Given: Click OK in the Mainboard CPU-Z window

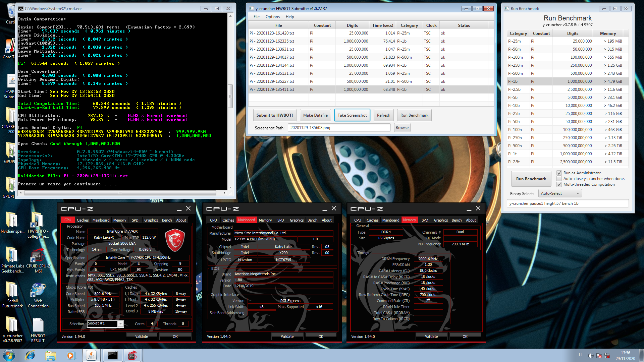Looking at the screenshot, I should point(321,337).
